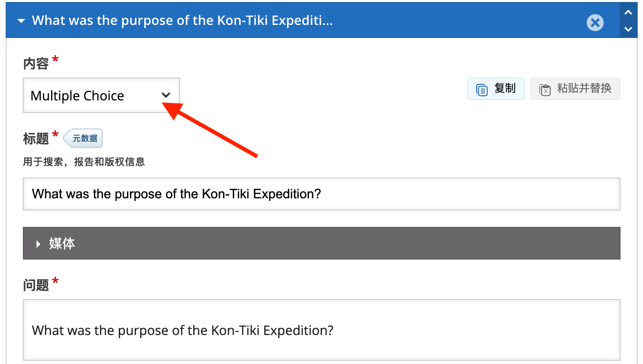643x364 pixels.
Task: Remove the question with the X icon
Action: coord(595,22)
